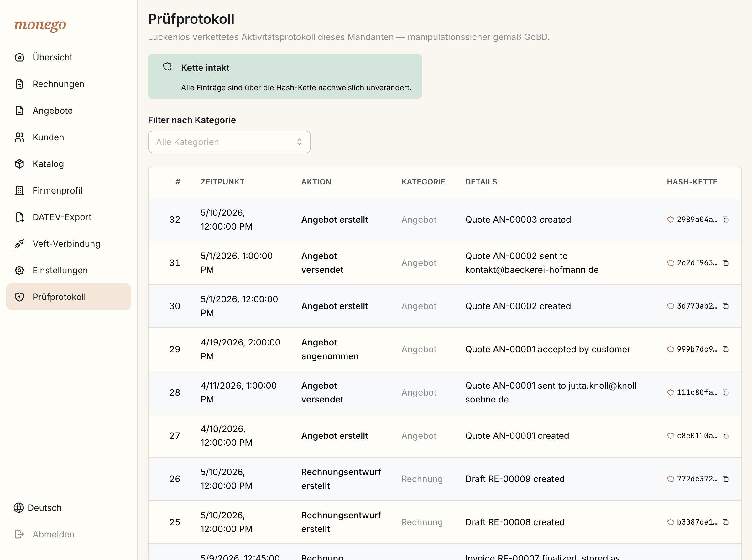
Task: Click 'Quote AN-00003 created' details
Action: click(x=518, y=220)
